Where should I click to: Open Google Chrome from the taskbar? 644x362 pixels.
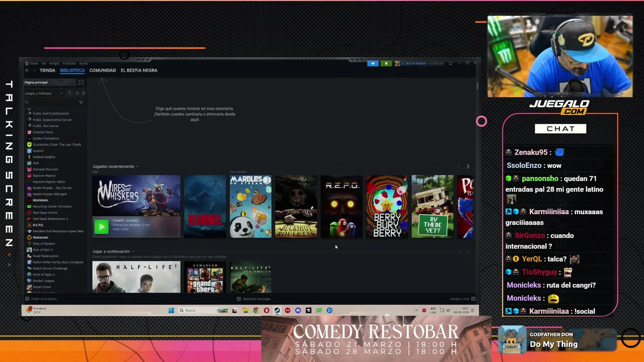click(256, 310)
